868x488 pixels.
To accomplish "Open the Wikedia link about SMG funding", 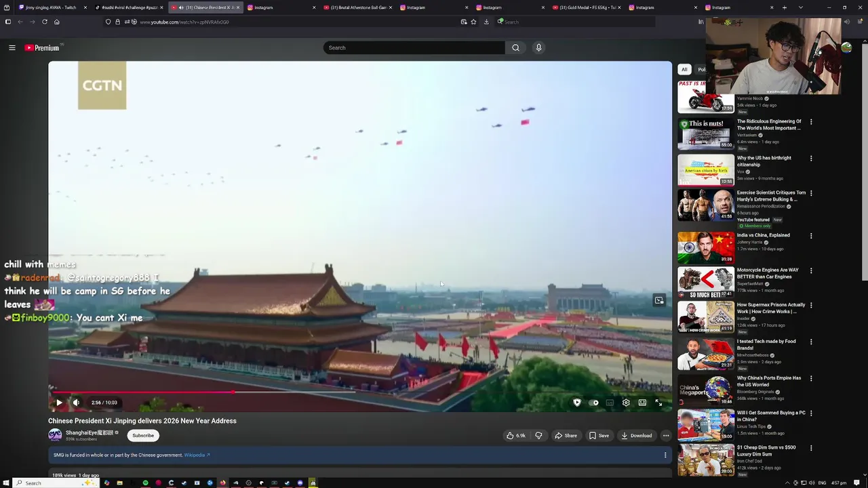I will pos(197,455).
